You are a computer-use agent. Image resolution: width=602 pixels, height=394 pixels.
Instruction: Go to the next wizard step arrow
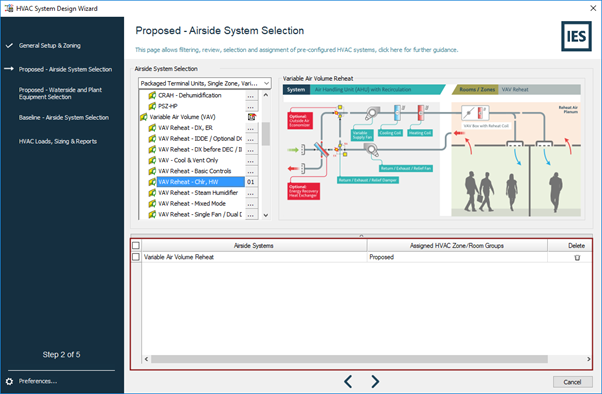(375, 381)
